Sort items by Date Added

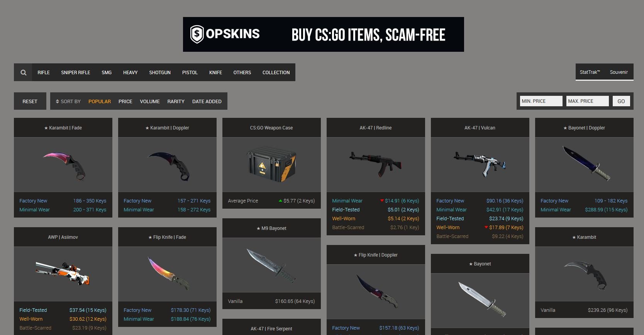207,101
